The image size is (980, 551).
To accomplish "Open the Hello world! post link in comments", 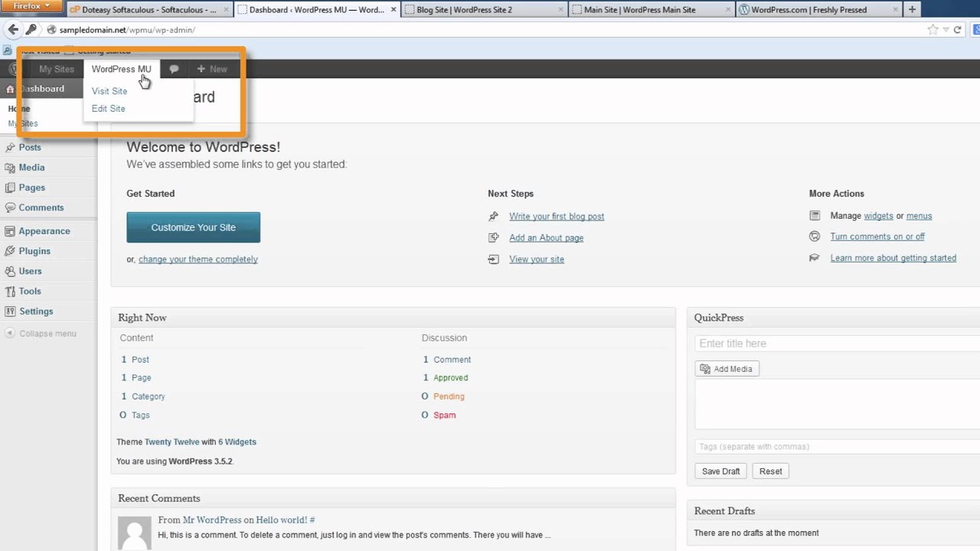I will (x=285, y=520).
